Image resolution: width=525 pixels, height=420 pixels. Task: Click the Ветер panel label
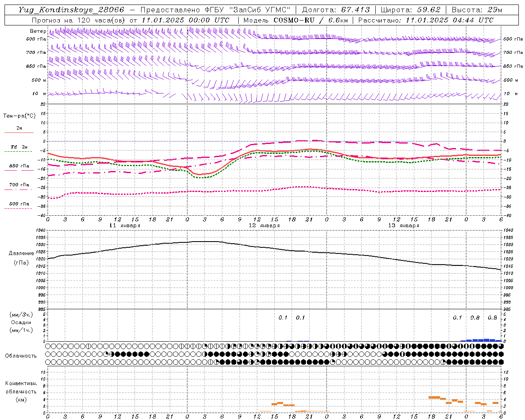38,31
